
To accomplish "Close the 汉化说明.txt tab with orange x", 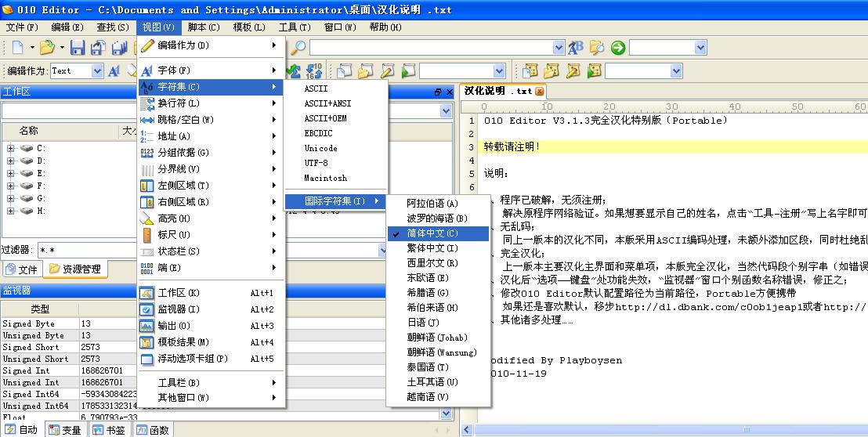I will [539, 92].
